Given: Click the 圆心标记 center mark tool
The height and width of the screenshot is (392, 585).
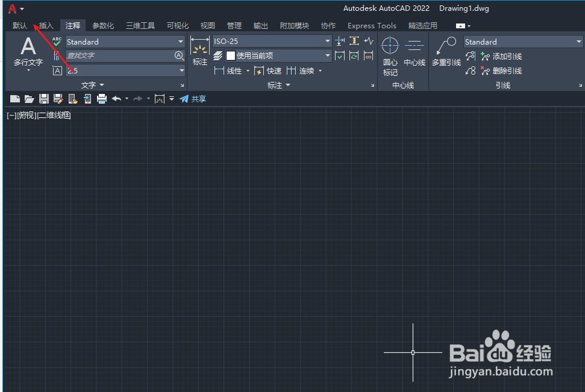Looking at the screenshot, I should (x=390, y=57).
